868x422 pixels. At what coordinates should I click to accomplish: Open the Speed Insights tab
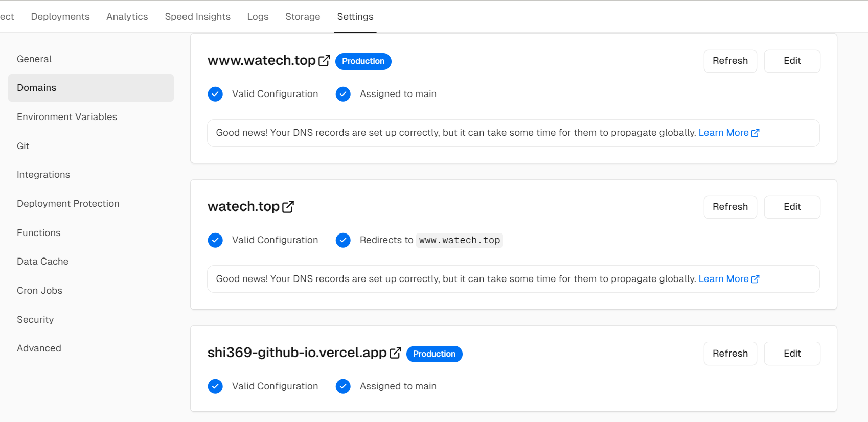tap(197, 17)
